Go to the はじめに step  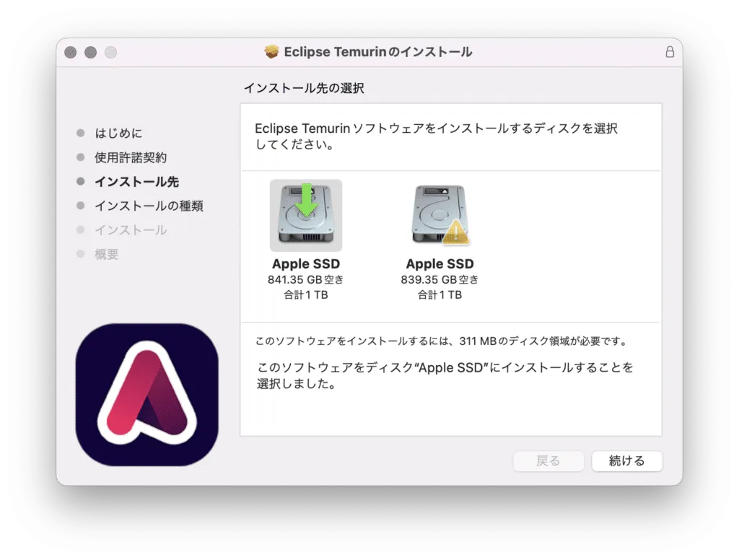118,134
